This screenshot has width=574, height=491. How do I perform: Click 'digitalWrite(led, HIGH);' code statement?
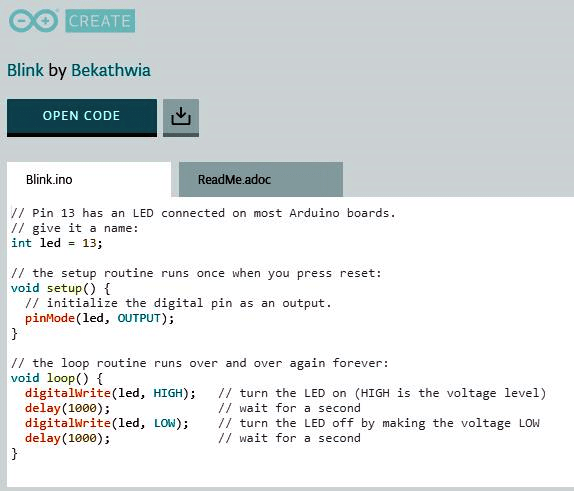[x=110, y=393]
